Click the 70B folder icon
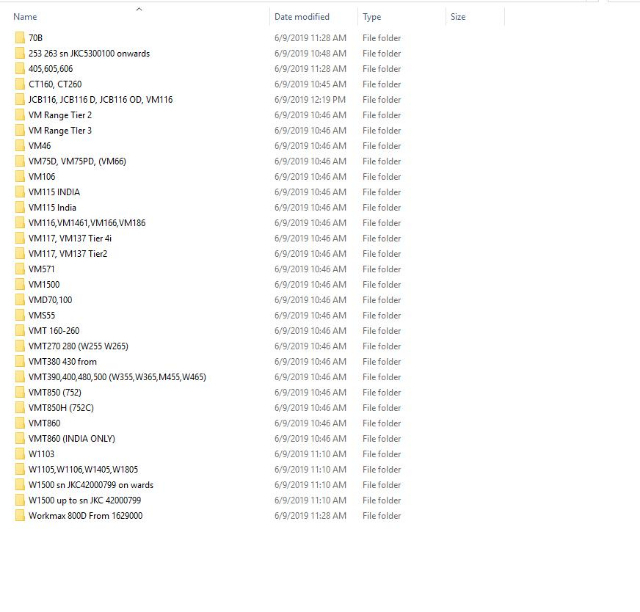 click(x=20, y=38)
